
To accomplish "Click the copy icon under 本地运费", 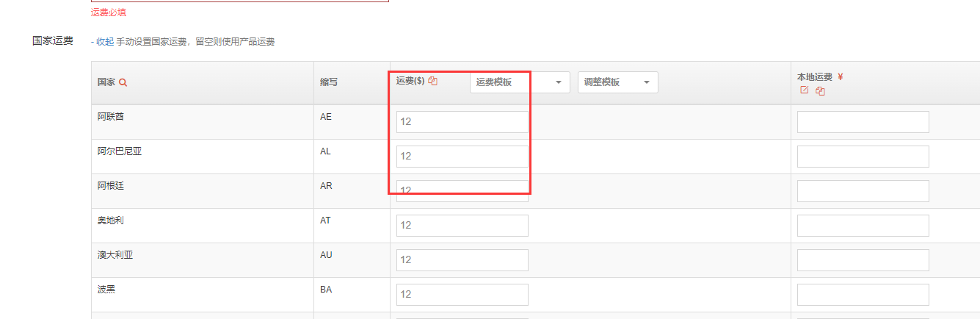I will tap(821, 91).
